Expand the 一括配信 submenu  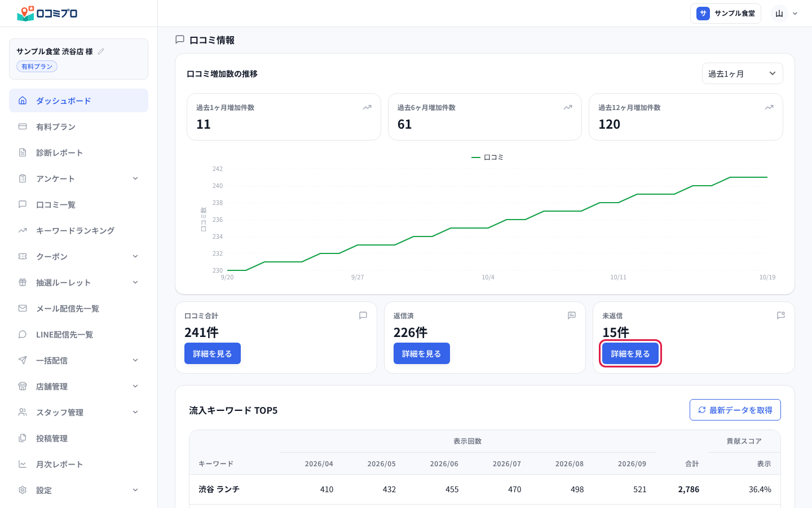tap(135, 360)
